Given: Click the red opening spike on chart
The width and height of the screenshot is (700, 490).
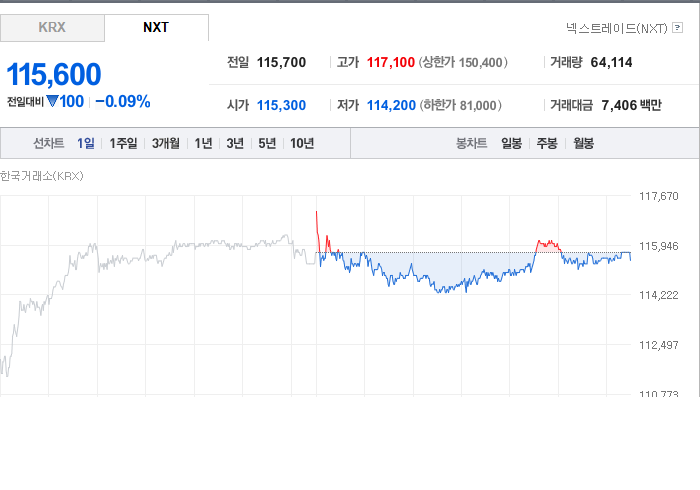Looking at the screenshot, I should point(318,231).
